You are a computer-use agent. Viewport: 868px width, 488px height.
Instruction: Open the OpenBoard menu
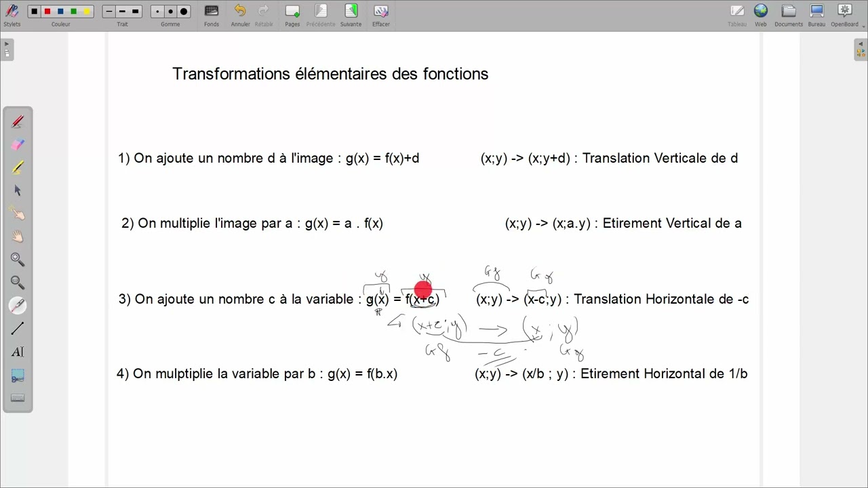tap(845, 14)
